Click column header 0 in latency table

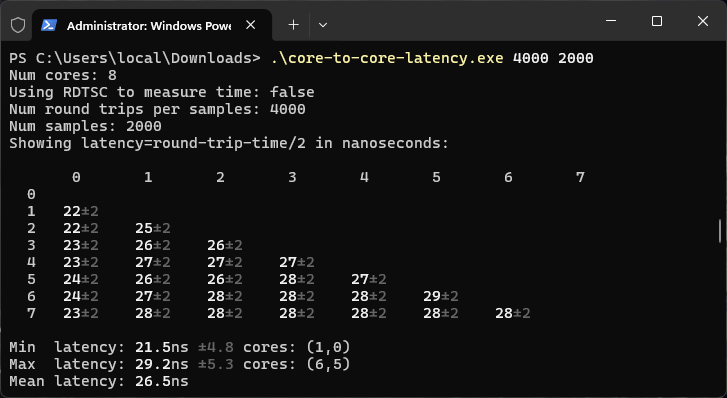tap(76, 177)
